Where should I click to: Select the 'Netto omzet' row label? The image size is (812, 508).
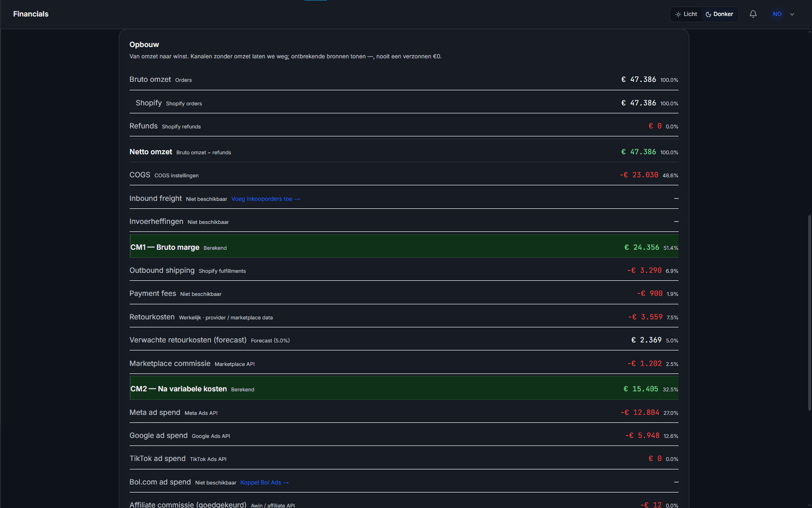(151, 152)
